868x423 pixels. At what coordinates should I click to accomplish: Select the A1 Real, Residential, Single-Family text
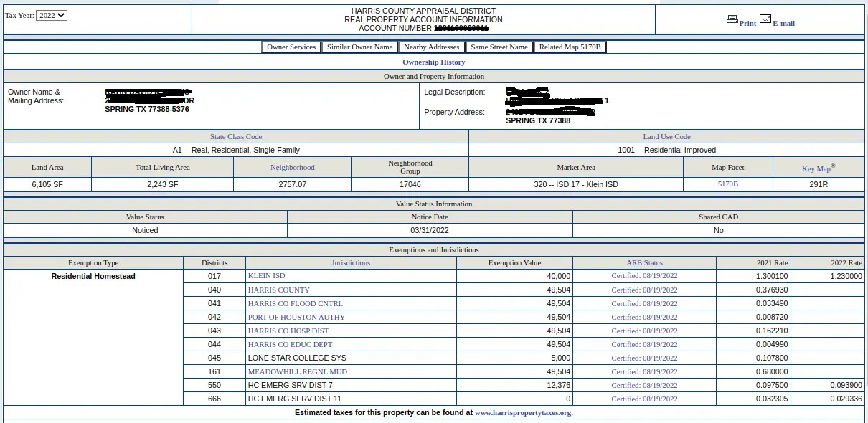236,150
